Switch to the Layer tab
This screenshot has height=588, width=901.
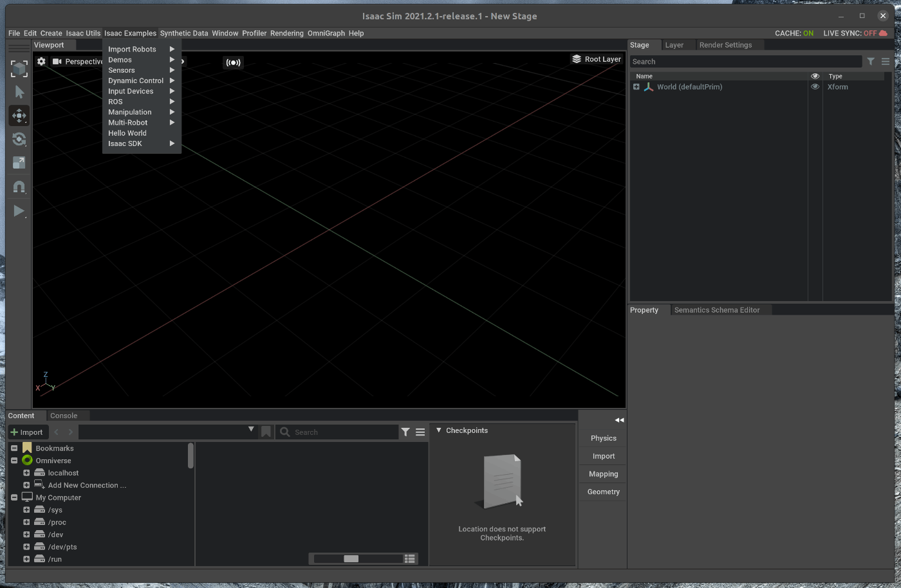(674, 45)
